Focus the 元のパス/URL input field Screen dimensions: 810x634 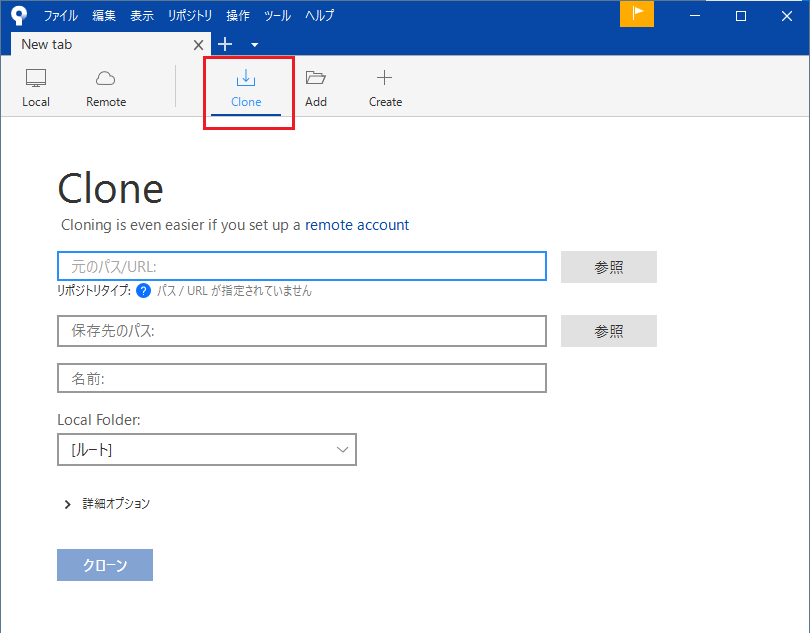(x=302, y=266)
